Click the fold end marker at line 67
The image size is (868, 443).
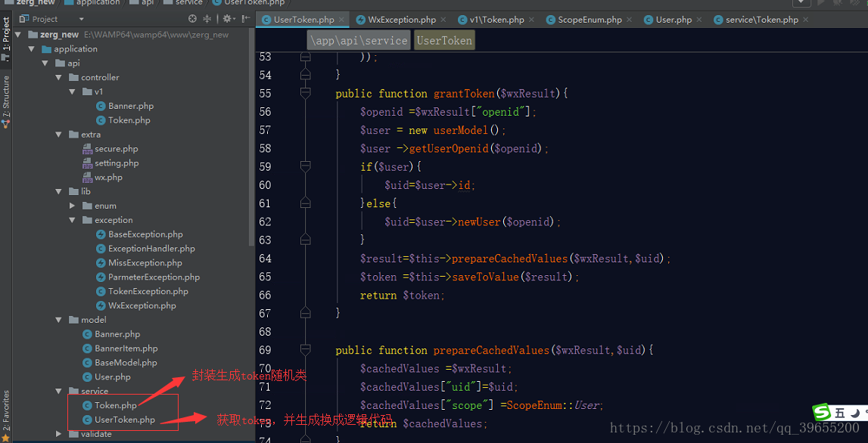click(x=306, y=313)
